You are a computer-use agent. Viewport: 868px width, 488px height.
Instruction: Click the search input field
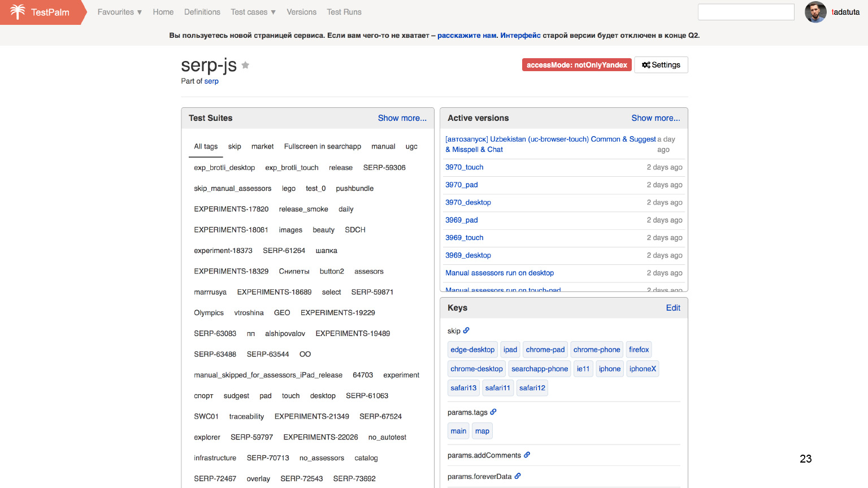[x=746, y=12]
